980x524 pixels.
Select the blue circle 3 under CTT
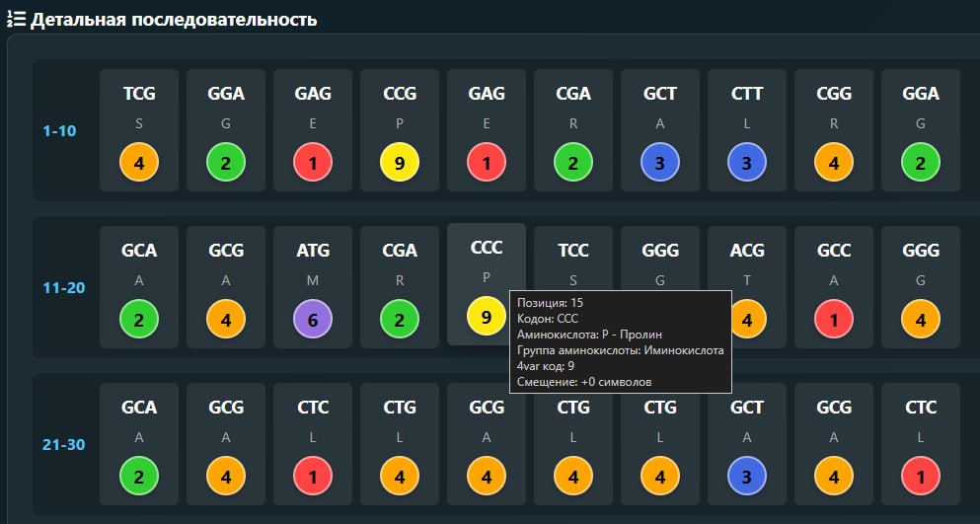(747, 163)
